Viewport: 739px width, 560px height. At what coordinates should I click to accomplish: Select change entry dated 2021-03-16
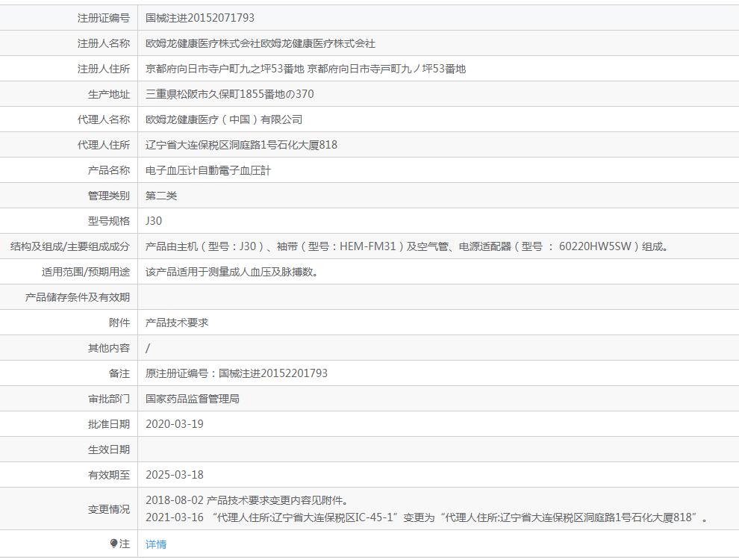pyautogui.click(x=427, y=517)
